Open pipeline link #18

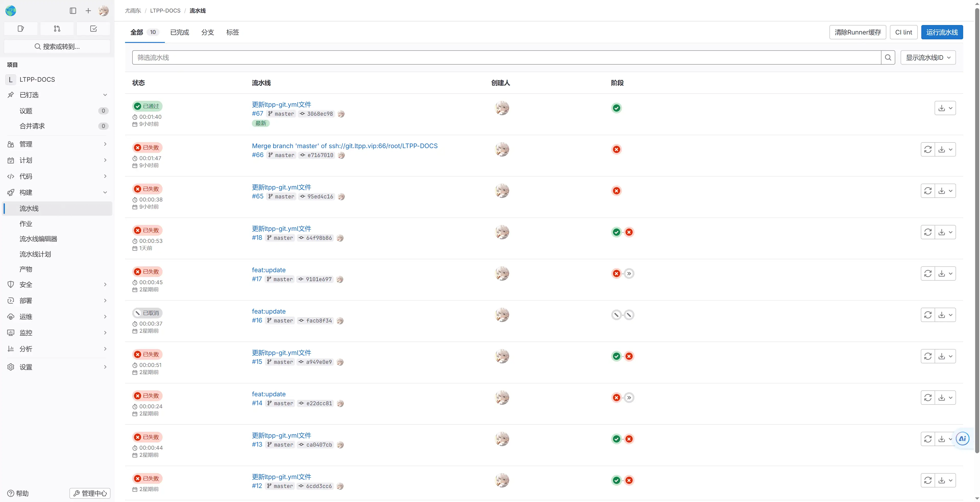point(257,237)
